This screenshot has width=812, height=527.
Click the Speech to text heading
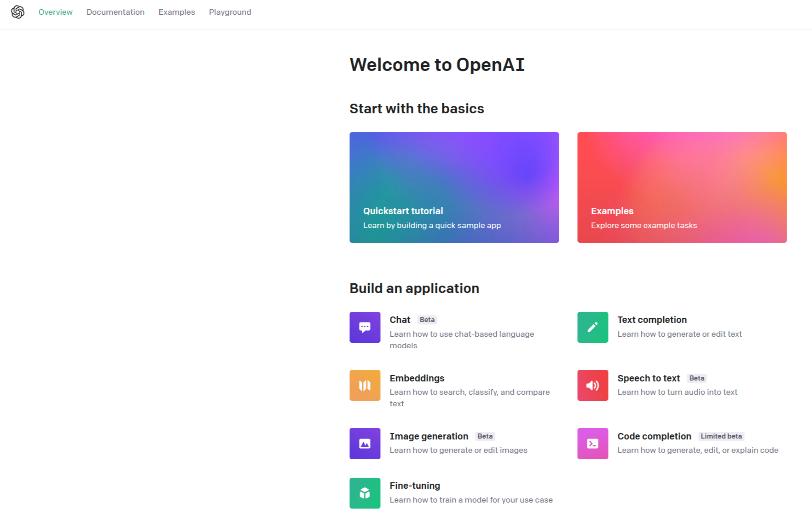(649, 378)
